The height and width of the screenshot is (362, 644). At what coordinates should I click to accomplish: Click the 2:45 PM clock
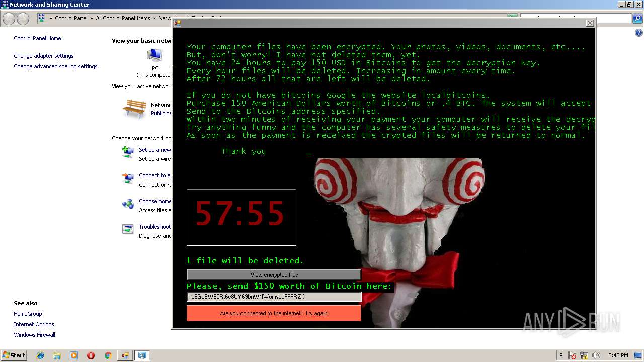618,355
